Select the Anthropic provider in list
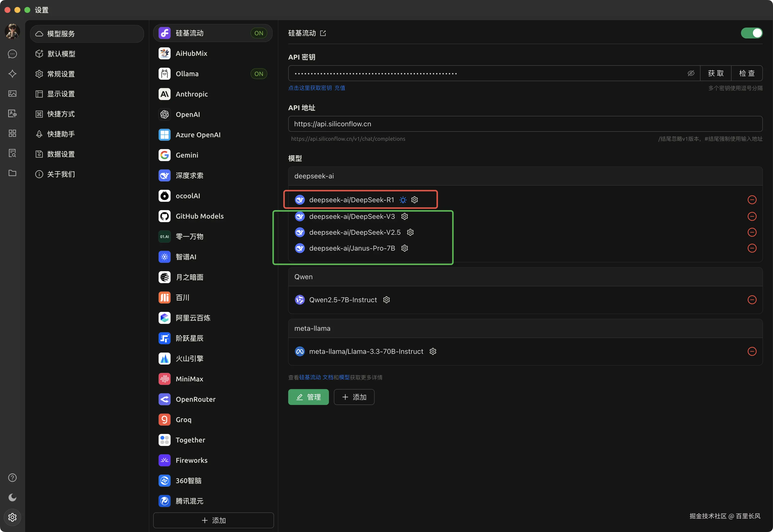 [192, 94]
